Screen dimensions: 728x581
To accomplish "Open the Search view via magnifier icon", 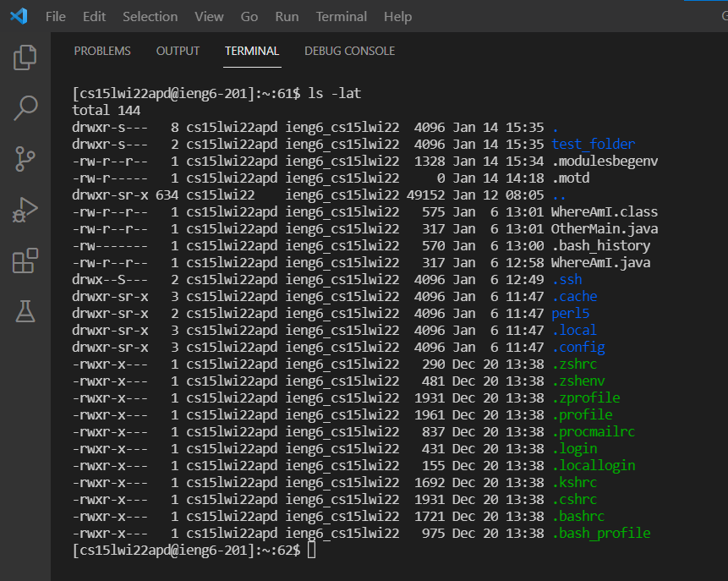I will pyautogui.click(x=25, y=108).
